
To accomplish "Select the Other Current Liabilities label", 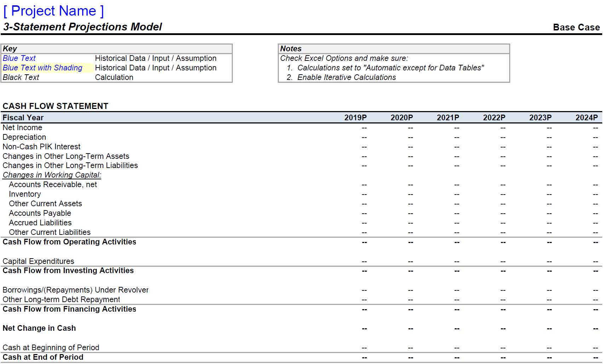I will click(x=50, y=232).
